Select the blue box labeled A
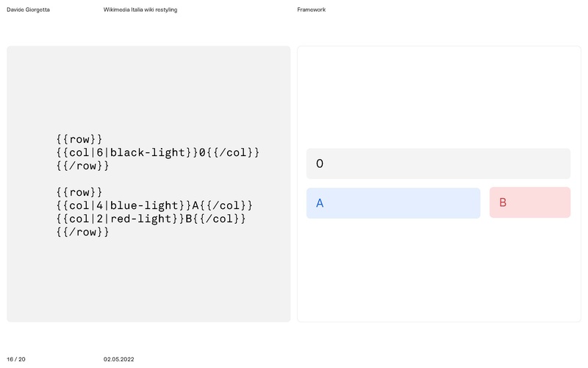588x368 pixels. tap(393, 203)
